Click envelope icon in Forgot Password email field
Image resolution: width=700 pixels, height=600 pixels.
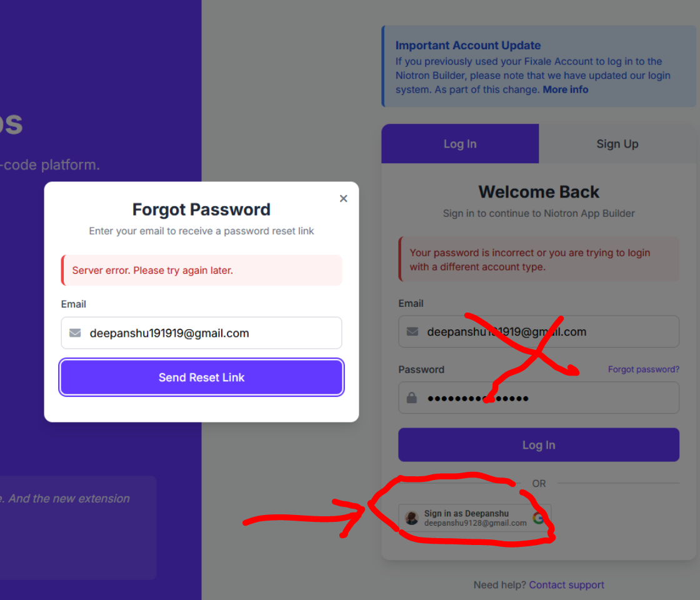(x=75, y=333)
